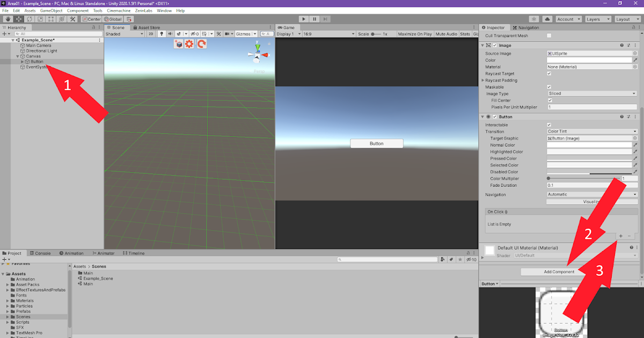644x338 pixels.
Task: Disable the Raycast Target checkbox
Action: [548, 74]
